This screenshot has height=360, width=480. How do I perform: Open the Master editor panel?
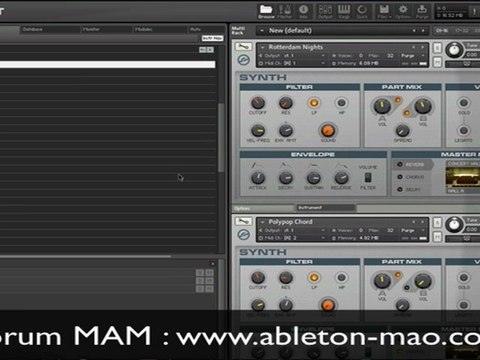[284, 11]
